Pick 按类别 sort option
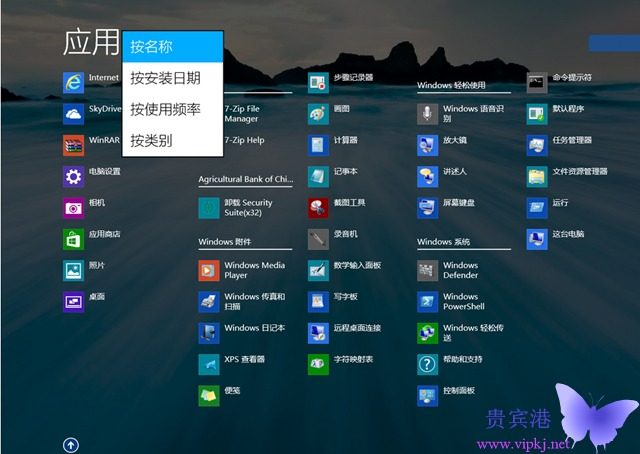 point(173,141)
